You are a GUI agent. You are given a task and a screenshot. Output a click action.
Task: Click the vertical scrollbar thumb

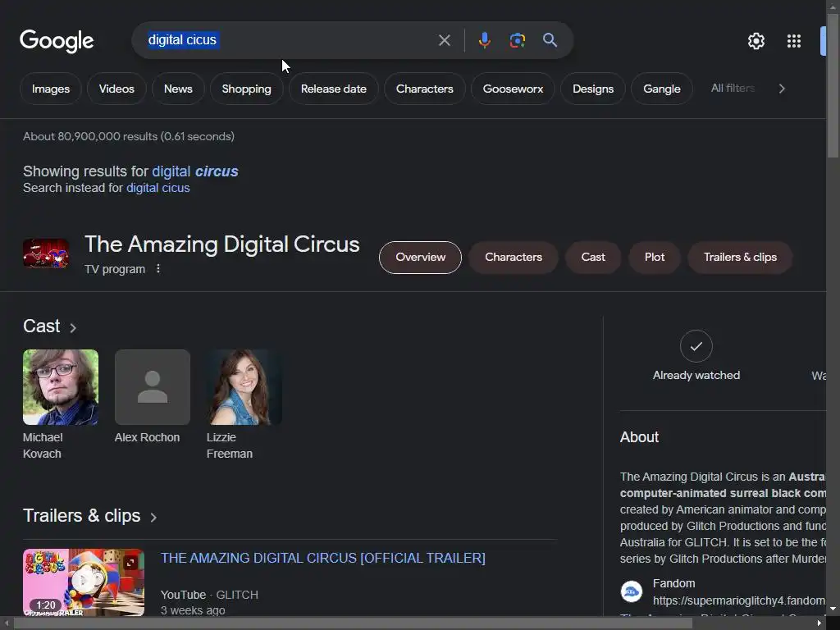tap(833, 85)
